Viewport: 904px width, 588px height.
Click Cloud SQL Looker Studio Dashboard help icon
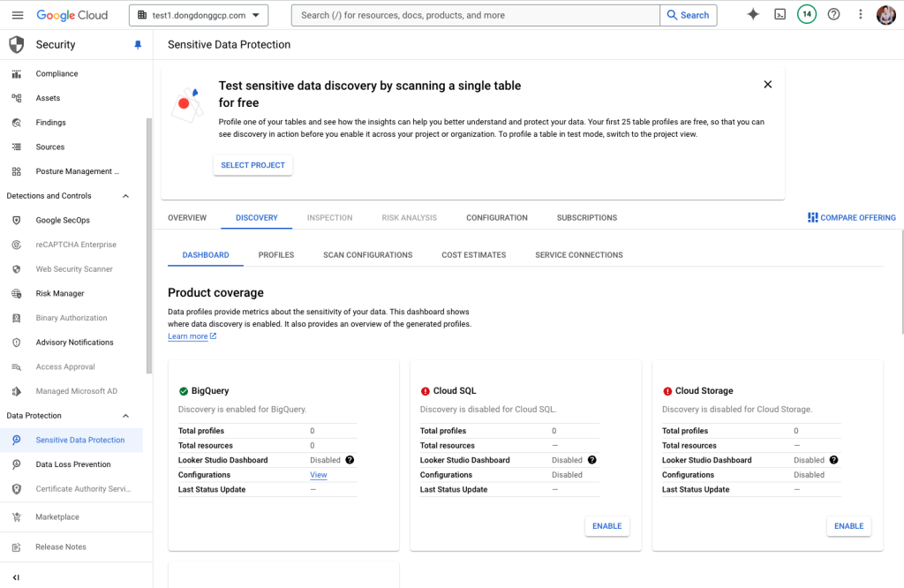point(592,460)
